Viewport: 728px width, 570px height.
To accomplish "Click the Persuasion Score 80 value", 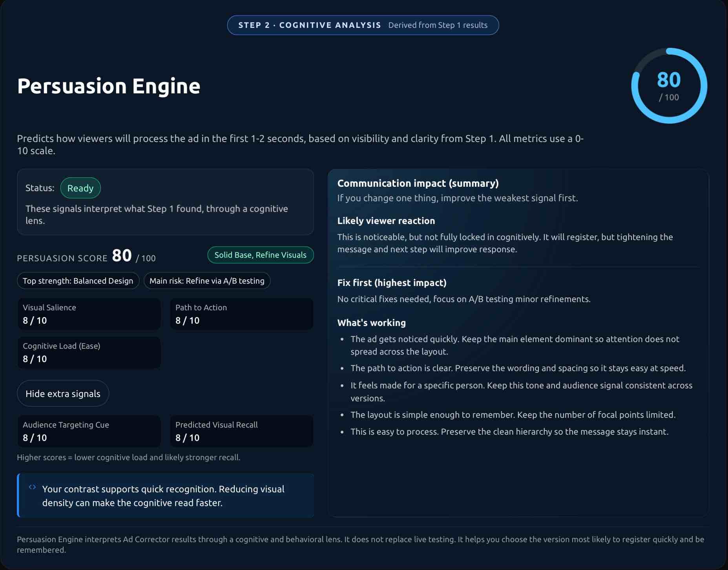I will [x=121, y=255].
